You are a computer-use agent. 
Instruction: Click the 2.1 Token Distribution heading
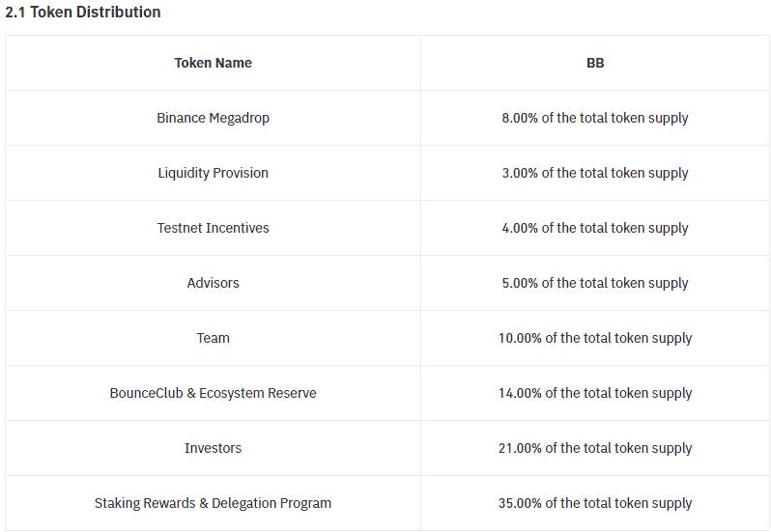(x=83, y=13)
